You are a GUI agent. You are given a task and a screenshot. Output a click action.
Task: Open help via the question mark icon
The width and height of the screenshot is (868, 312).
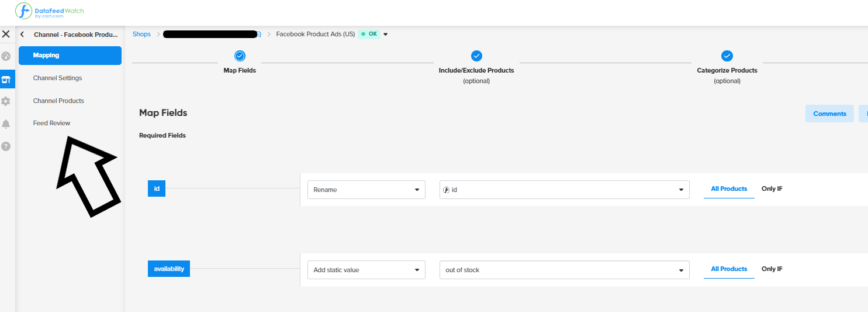point(6,146)
